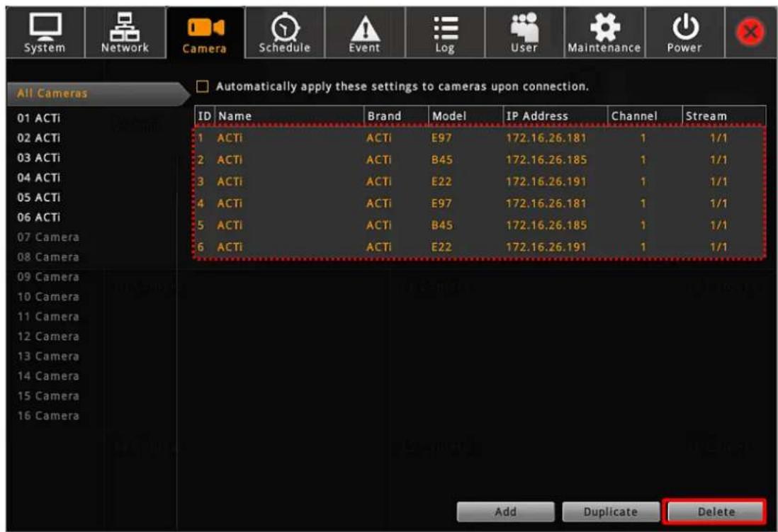This screenshot has height=532, width=778.
Task: Open the Power tab
Action: tap(684, 33)
